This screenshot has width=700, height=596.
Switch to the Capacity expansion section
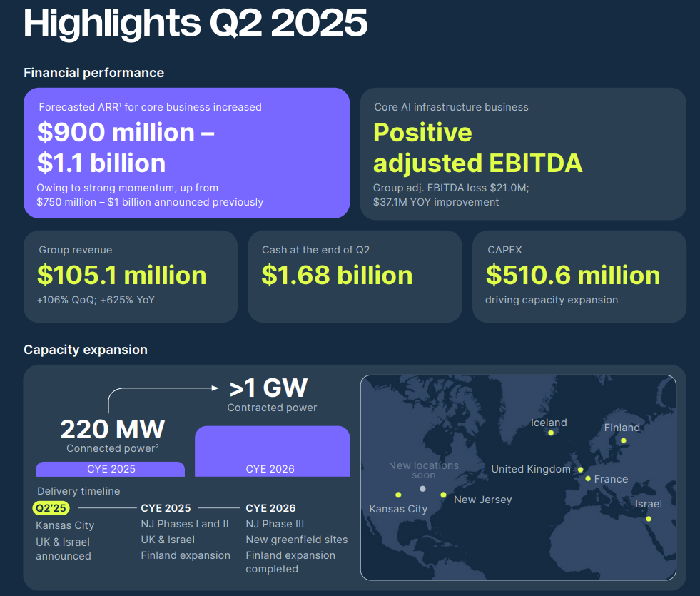[x=85, y=350]
